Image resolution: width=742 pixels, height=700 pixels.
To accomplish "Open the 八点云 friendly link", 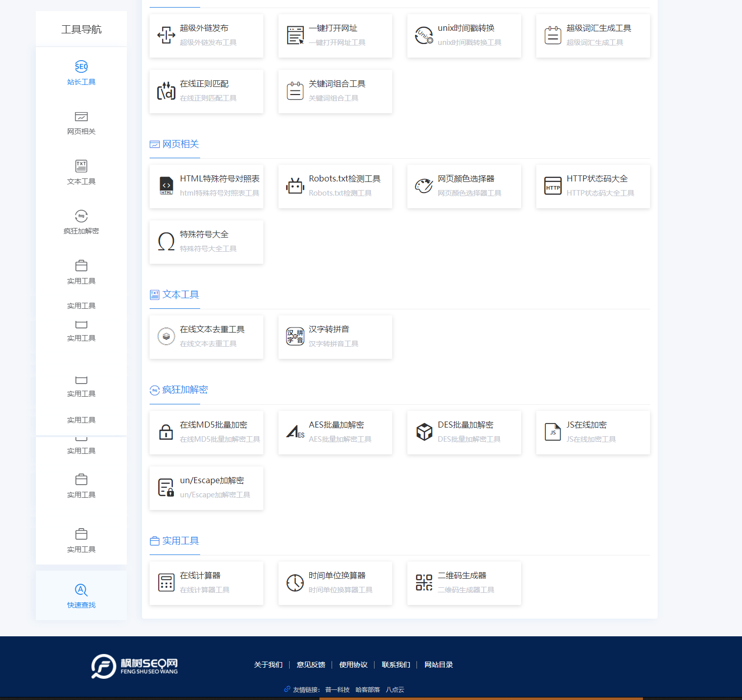I will pos(395,690).
